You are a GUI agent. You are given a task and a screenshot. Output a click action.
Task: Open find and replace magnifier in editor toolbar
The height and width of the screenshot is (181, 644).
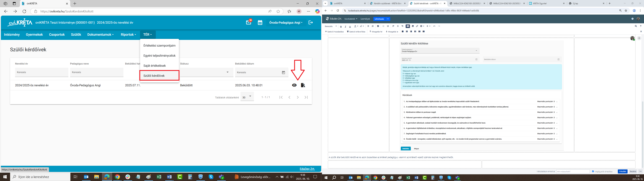[636, 26]
